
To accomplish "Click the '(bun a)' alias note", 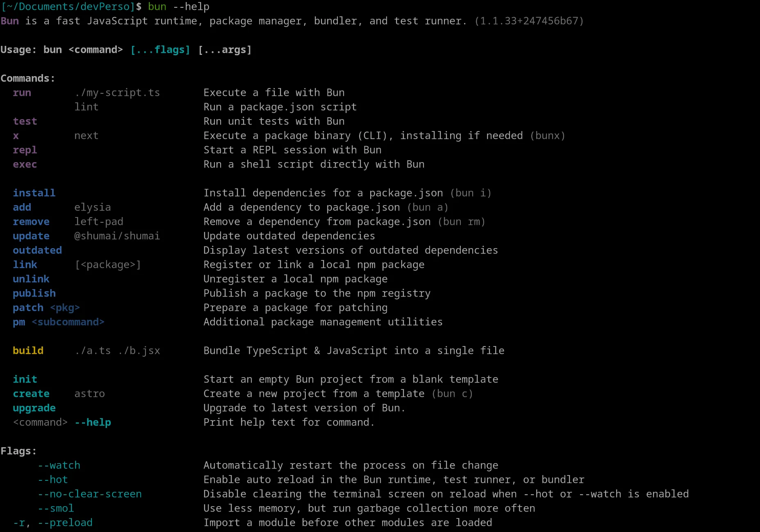I will coord(428,207).
